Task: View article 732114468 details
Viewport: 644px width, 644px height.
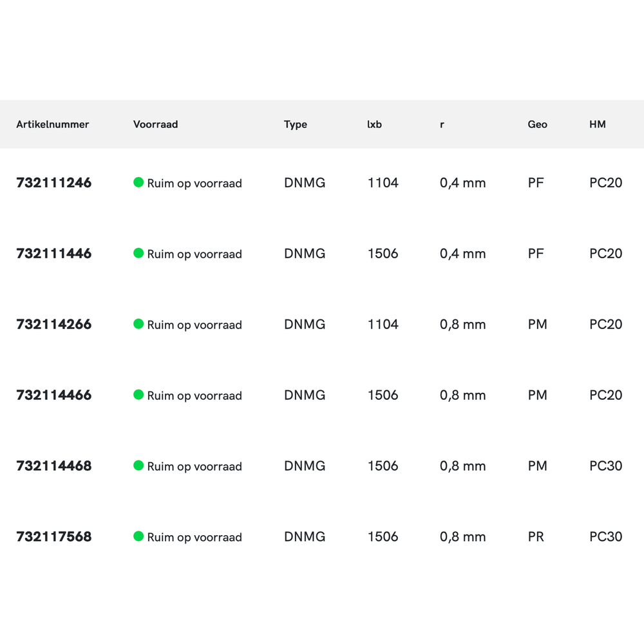Action: pos(54,466)
